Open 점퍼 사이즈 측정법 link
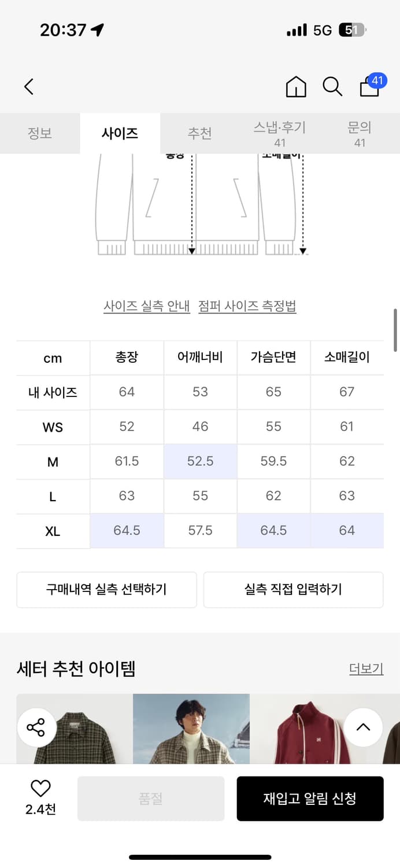The image size is (400, 868). (x=247, y=306)
